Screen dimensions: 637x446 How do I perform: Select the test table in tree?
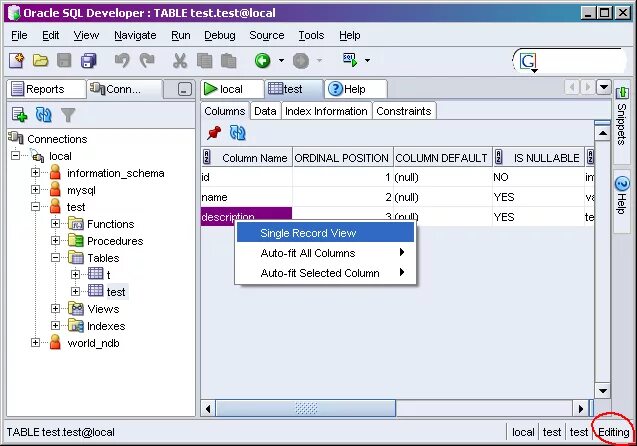pos(116,292)
